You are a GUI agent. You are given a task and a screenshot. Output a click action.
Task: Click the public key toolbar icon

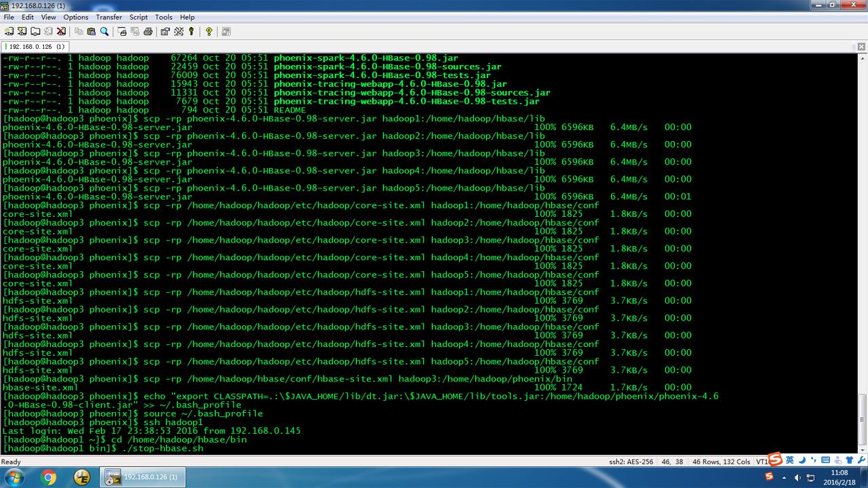(x=191, y=31)
